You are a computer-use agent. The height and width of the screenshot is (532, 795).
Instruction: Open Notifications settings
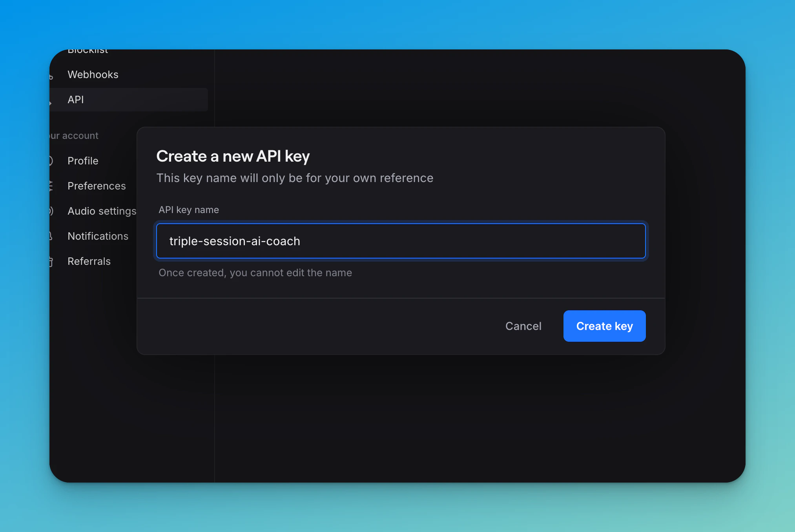(x=98, y=236)
